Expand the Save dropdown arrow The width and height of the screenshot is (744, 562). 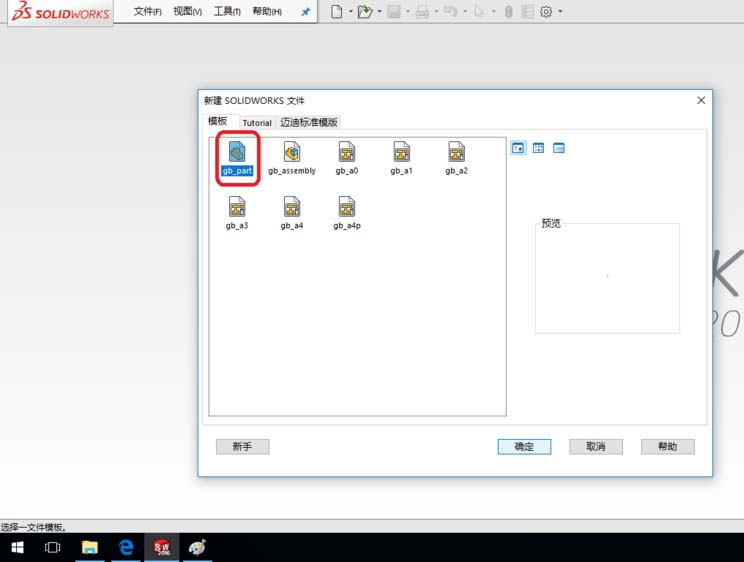408,11
